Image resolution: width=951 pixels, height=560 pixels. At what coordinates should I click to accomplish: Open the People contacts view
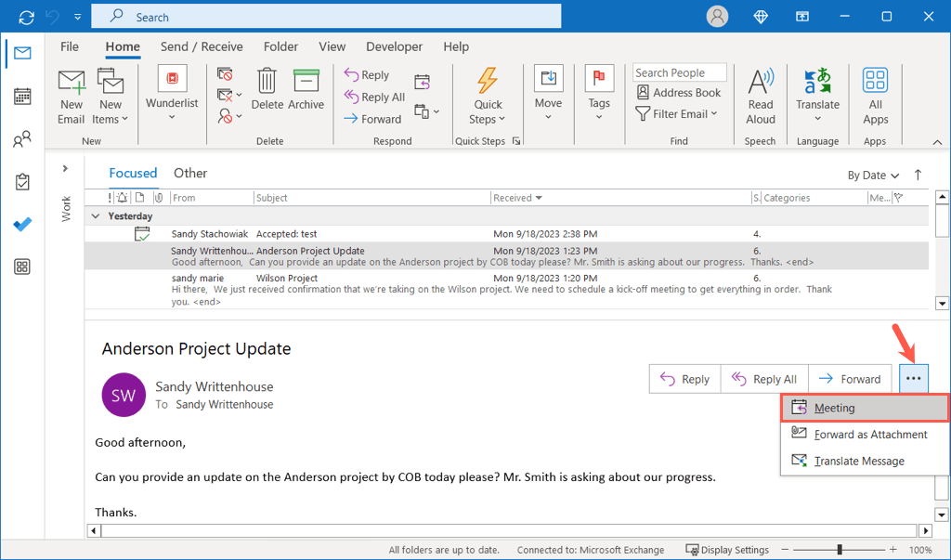tap(22, 139)
